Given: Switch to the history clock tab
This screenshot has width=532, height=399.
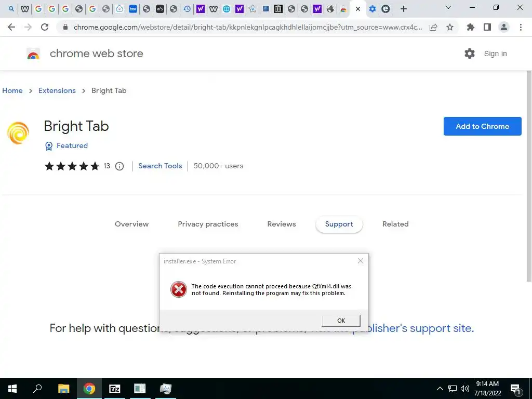Looking at the screenshot, I should click(187, 9).
